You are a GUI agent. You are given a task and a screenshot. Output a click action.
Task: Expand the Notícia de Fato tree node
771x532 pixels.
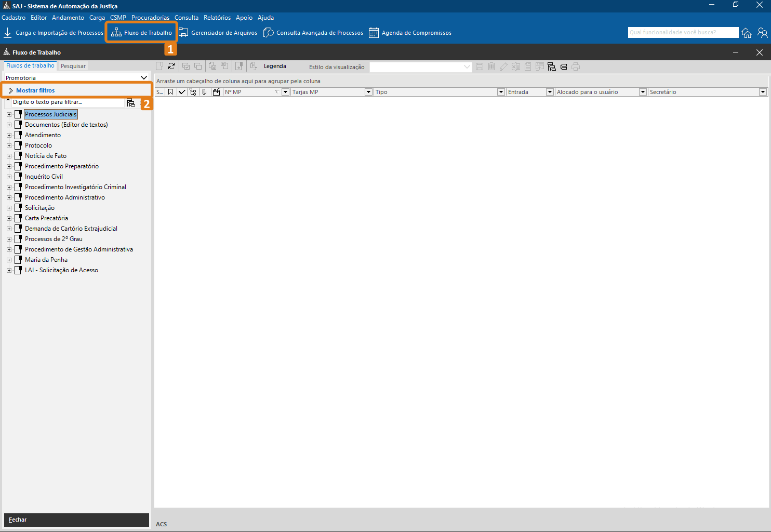[x=9, y=156]
